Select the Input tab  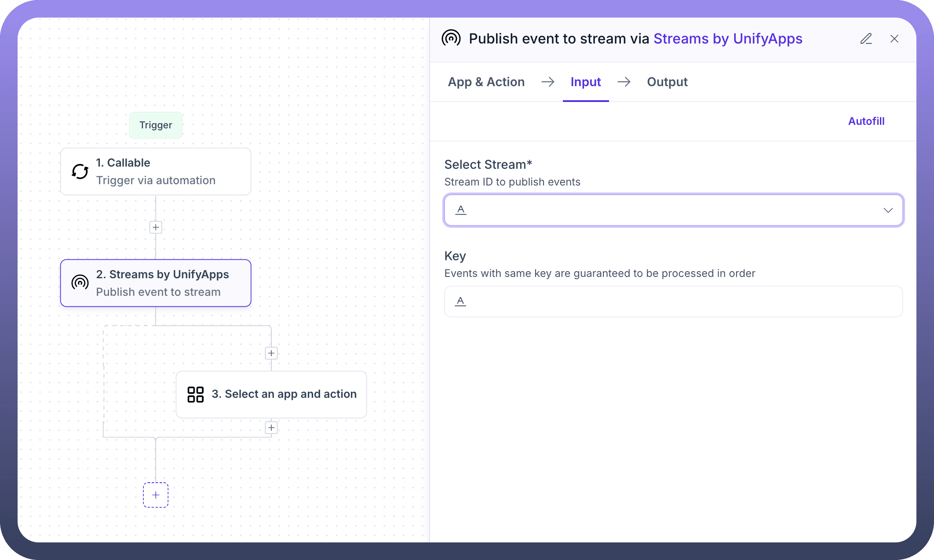coord(585,82)
